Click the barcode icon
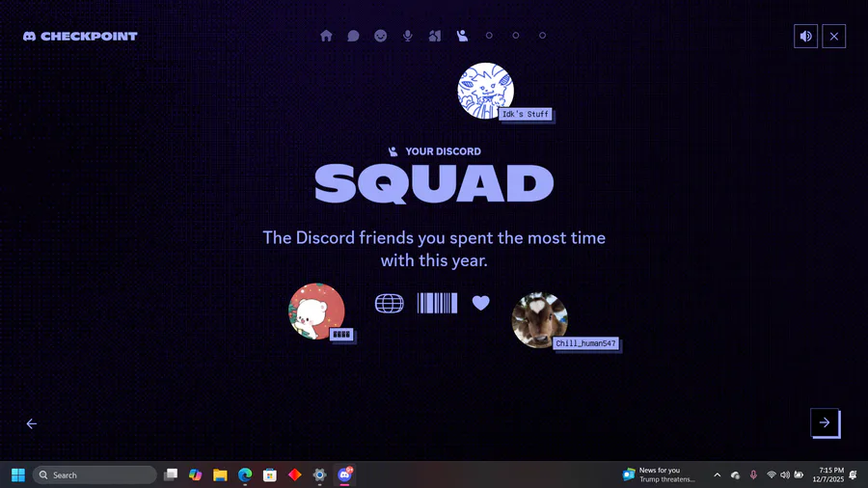The width and height of the screenshot is (868, 488). tap(437, 303)
